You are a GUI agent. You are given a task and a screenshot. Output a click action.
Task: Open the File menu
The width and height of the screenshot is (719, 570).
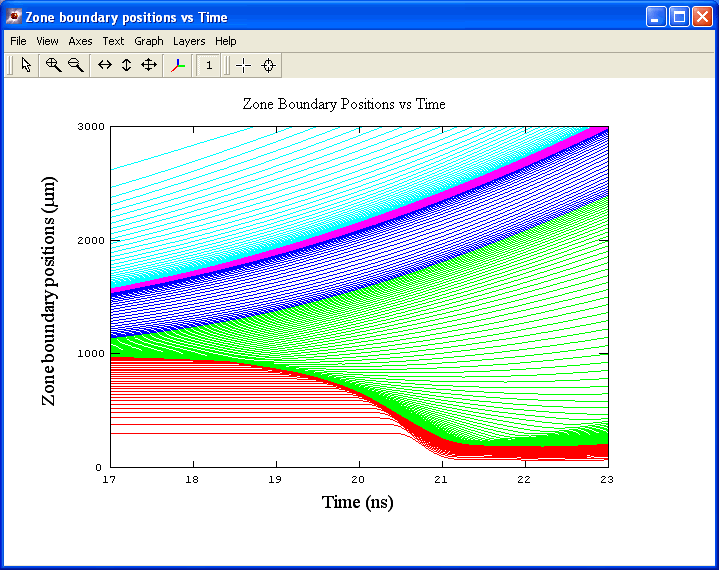coord(18,41)
